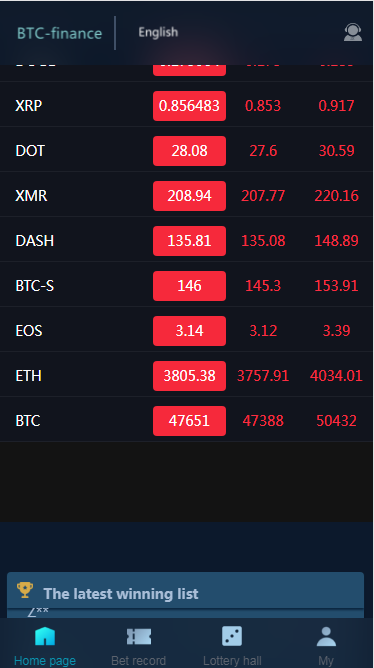Open the Bet record ticket icon
The image size is (374, 668).
tap(139, 636)
